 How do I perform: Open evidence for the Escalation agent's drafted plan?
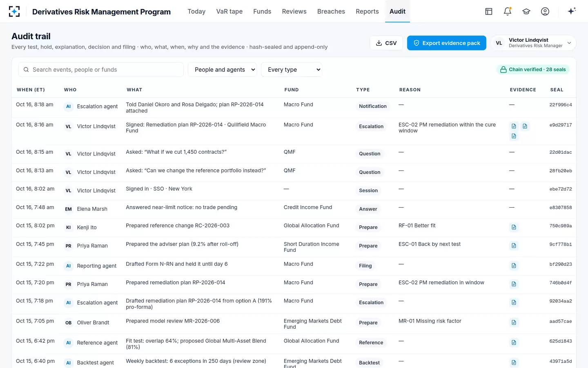514,303
